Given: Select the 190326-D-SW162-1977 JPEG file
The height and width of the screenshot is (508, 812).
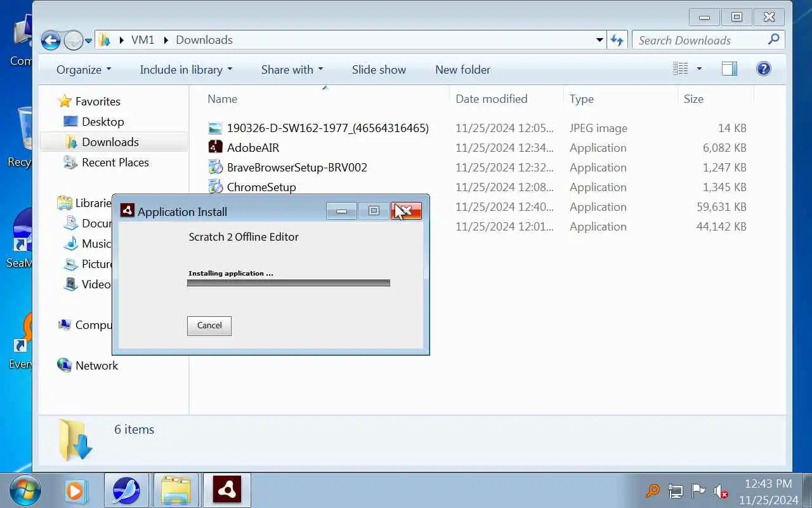Looking at the screenshot, I should tap(327, 128).
